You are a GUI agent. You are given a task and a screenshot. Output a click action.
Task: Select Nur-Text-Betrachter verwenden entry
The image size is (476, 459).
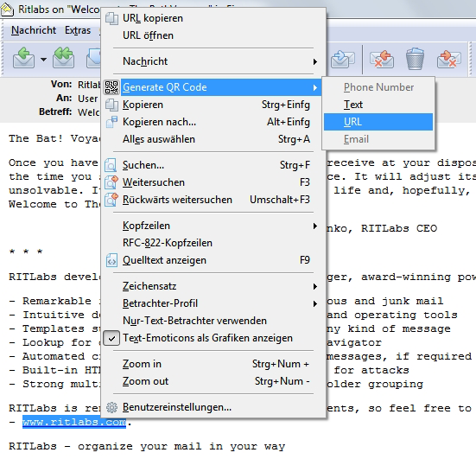point(213,321)
